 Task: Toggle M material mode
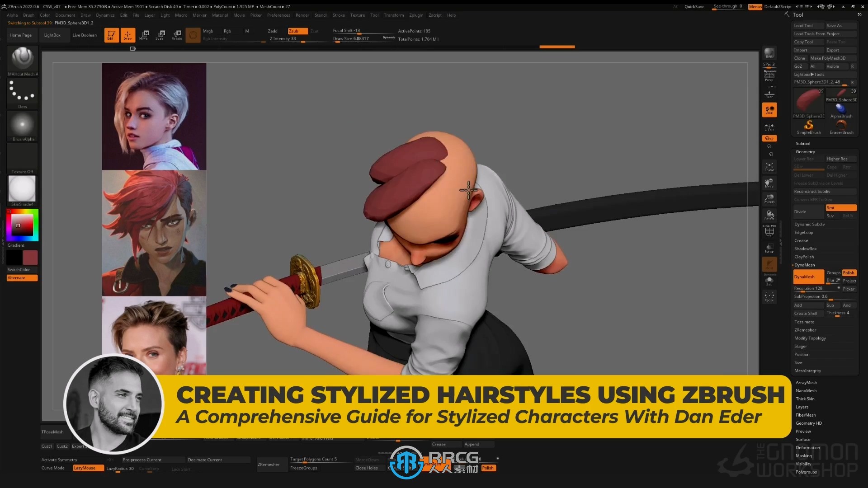pos(247,31)
